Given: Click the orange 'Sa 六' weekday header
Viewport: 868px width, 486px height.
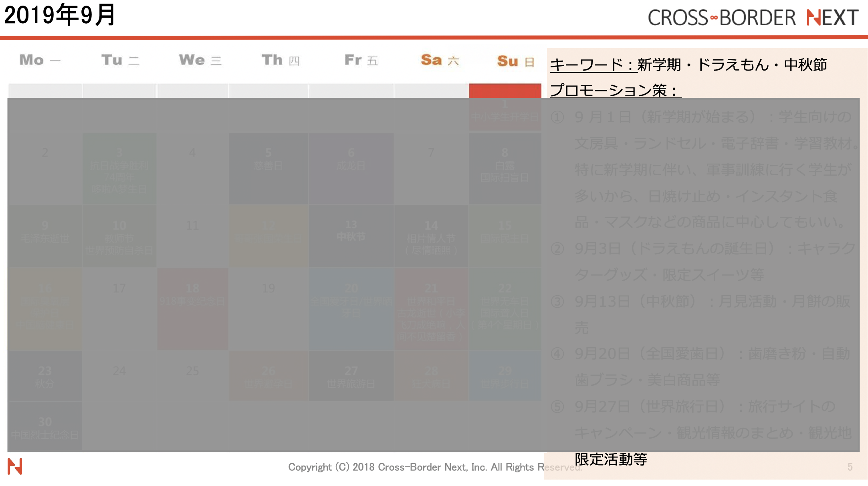Looking at the screenshot, I should [440, 60].
